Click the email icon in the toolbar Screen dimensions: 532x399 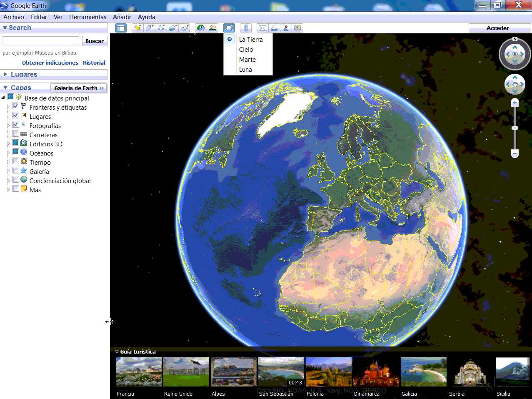(x=262, y=28)
